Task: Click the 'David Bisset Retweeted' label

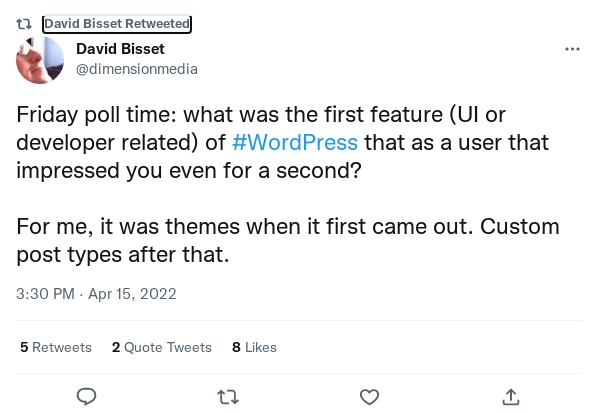Action: pyautogui.click(x=117, y=24)
